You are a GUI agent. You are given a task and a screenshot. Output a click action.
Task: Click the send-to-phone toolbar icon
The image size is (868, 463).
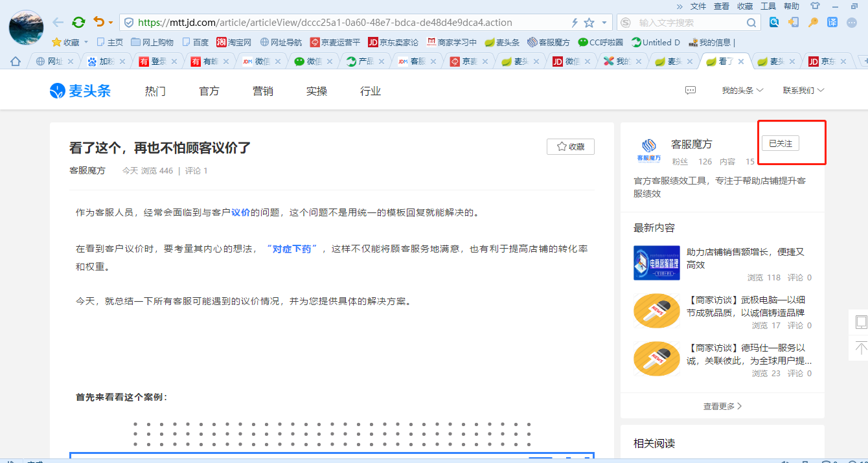[794, 22]
